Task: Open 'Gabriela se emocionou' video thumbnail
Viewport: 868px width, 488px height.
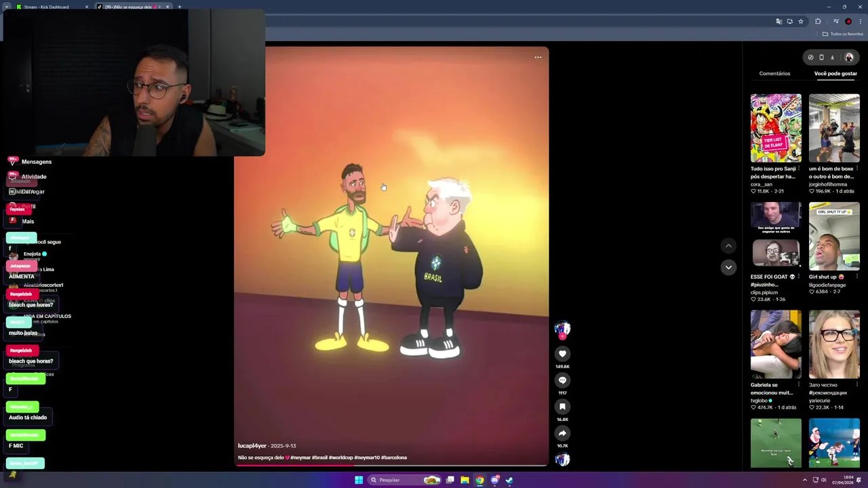Action: (x=776, y=344)
